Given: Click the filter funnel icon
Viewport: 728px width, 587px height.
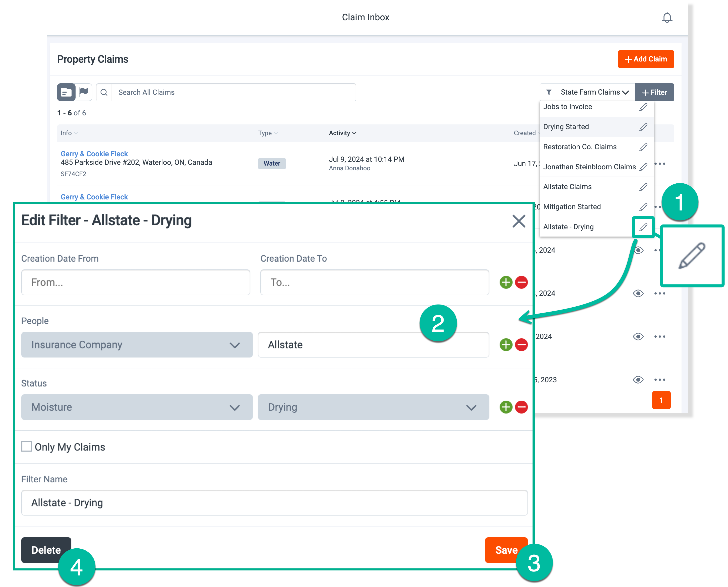Looking at the screenshot, I should (x=549, y=92).
